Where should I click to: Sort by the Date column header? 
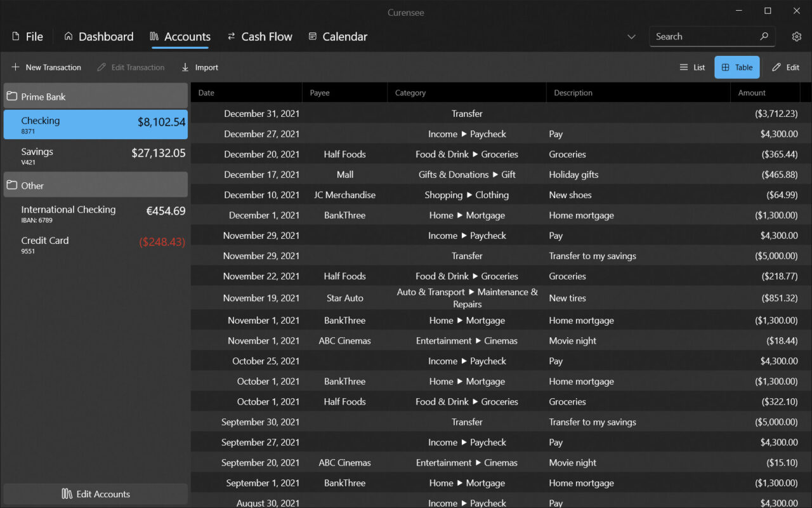click(246, 93)
